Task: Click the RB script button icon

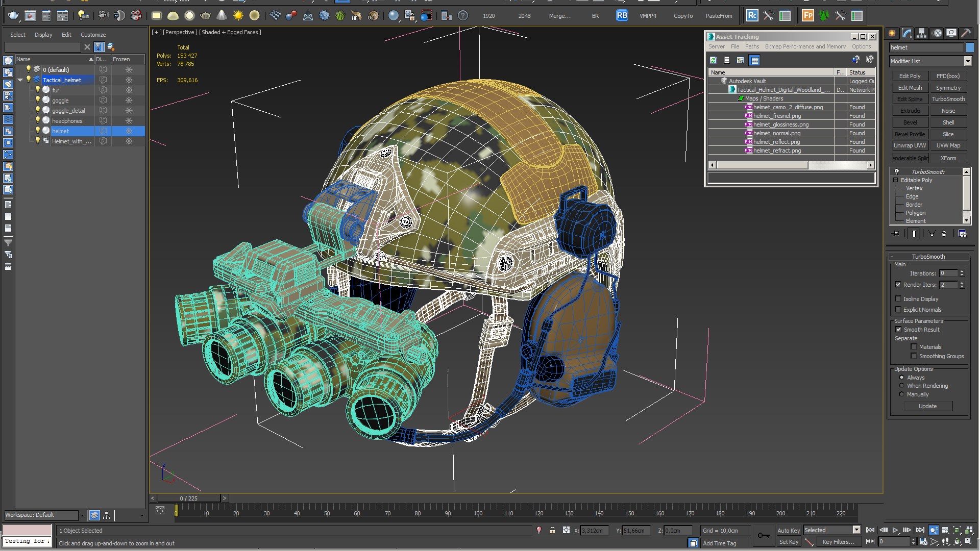Action: 621,15
